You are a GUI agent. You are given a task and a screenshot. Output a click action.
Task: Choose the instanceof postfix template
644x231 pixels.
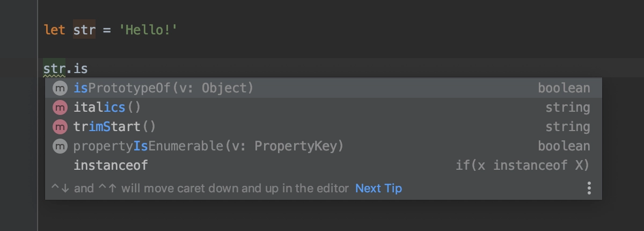(x=323, y=165)
